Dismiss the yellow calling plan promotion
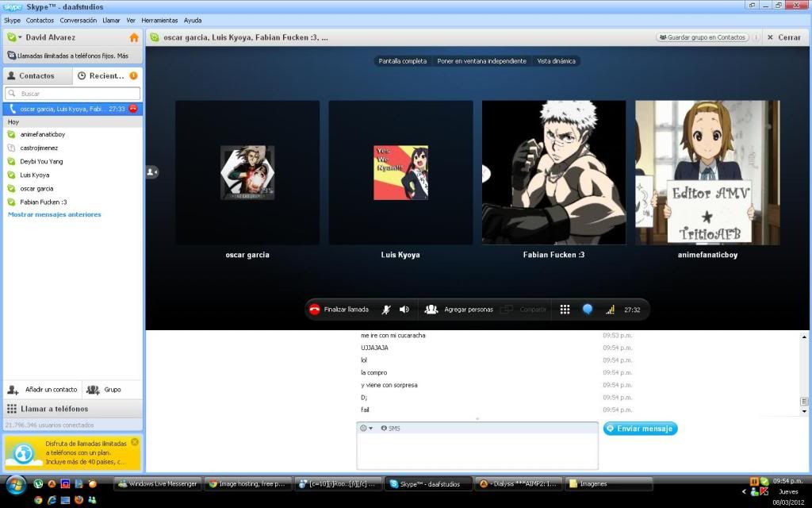The image size is (812, 508). 135,442
